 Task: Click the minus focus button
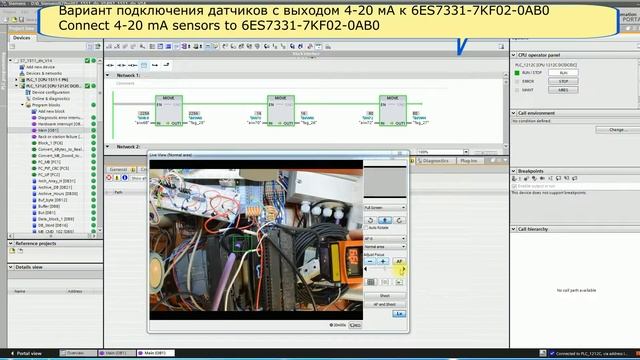click(x=370, y=261)
